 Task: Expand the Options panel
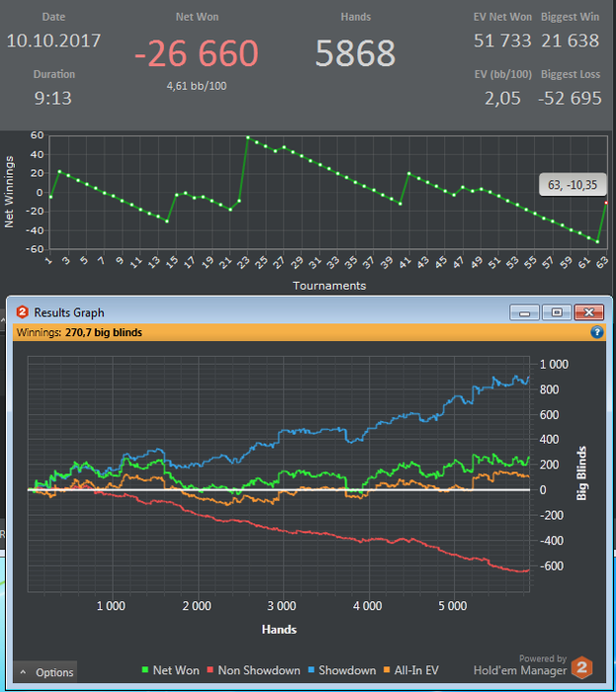coord(45,672)
